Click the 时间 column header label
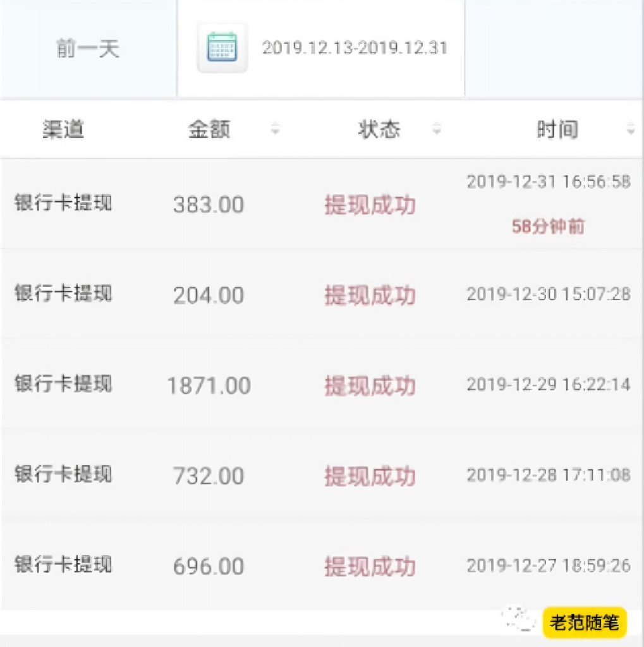Viewport: 644px width, 647px height. (x=557, y=130)
